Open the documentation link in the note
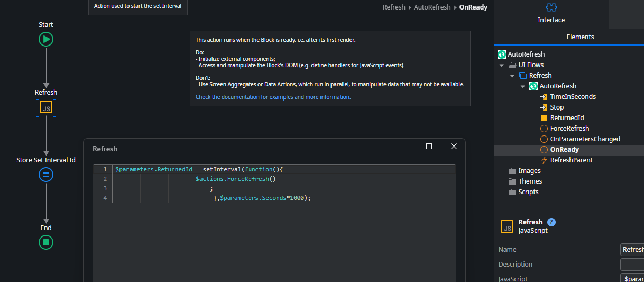Viewport: 644px width, 282px height. tap(273, 97)
